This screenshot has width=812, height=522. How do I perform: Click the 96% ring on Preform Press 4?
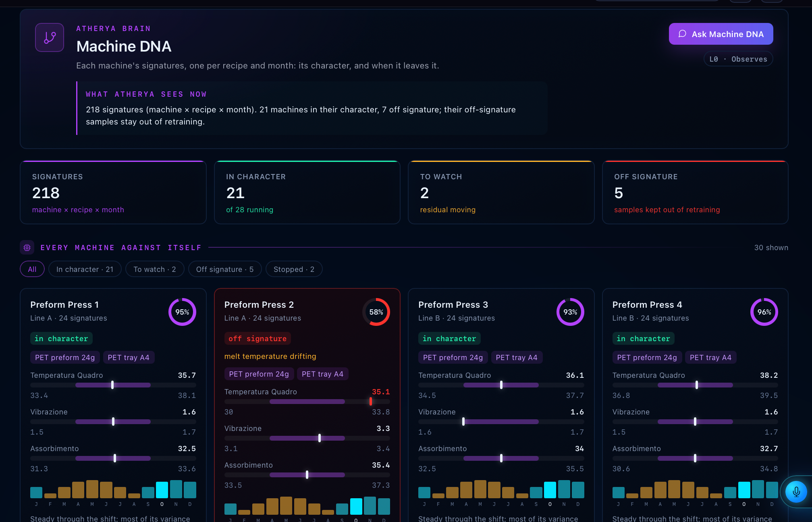[764, 312]
